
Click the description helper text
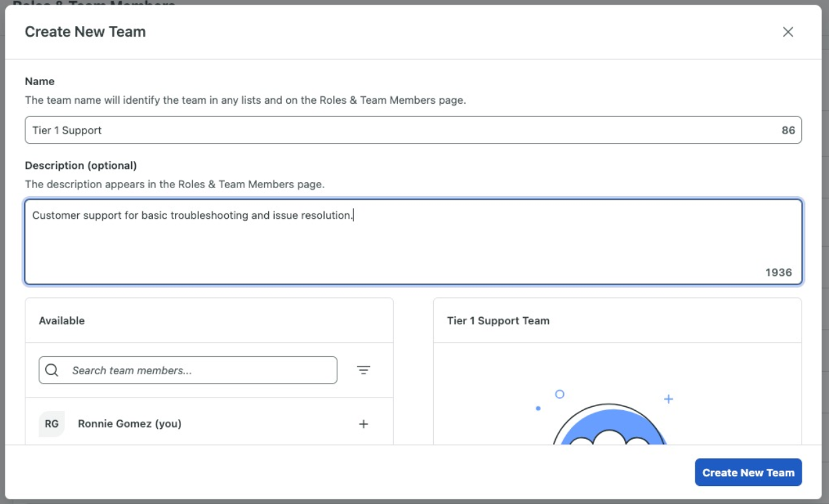click(x=175, y=184)
